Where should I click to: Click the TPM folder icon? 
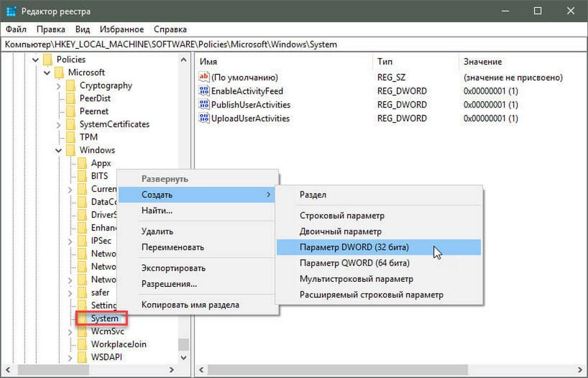(71, 137)
